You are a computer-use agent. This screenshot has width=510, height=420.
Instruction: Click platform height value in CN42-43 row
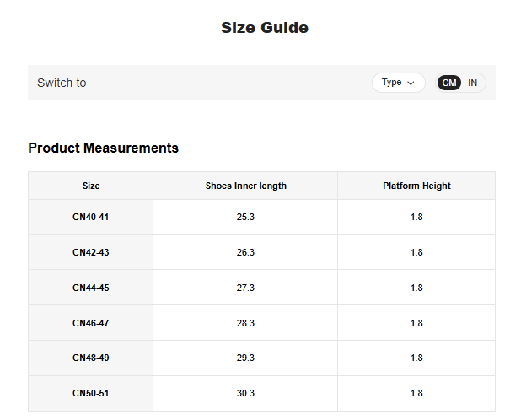[416, 252]
